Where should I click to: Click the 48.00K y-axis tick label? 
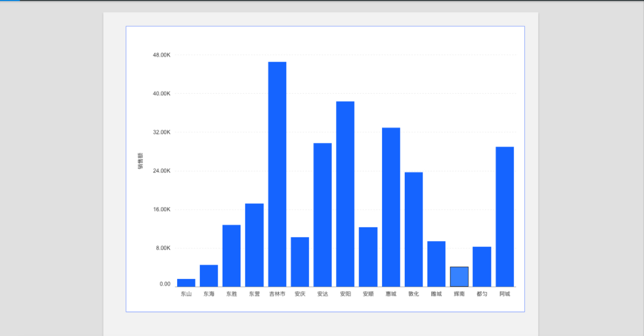tap(161, 55)
